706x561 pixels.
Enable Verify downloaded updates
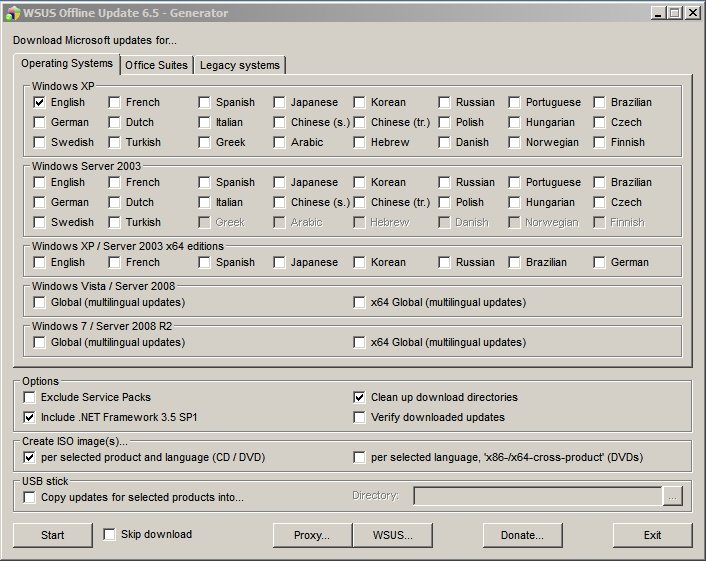pyautogui.click(x=359, y=417)
